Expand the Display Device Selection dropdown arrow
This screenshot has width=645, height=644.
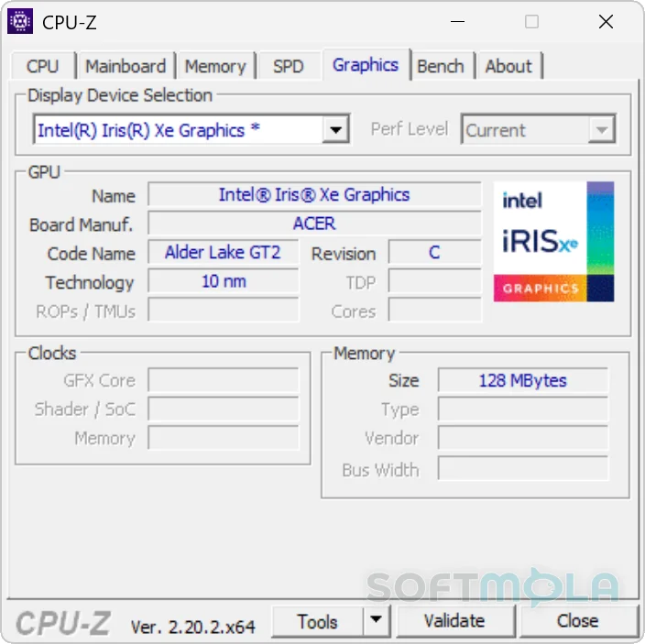(335, 130)
